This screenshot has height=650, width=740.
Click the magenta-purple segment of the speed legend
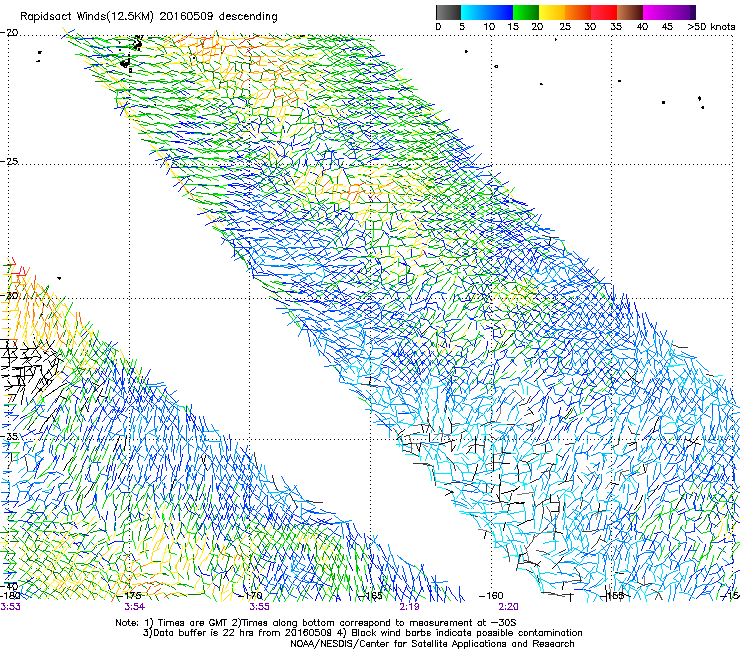pyautogui.click(x=669, y=12)
